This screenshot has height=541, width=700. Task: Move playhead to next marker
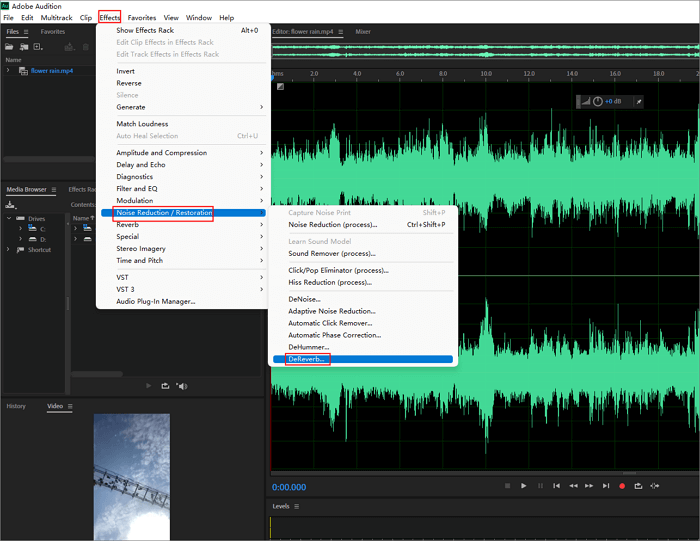(x=606, y=486)
